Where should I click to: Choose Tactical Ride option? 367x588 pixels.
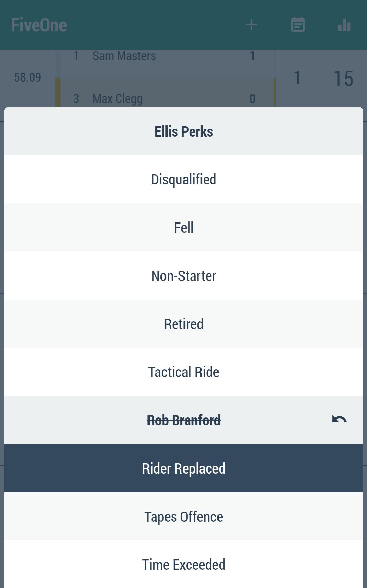click(x=183, y=372)
